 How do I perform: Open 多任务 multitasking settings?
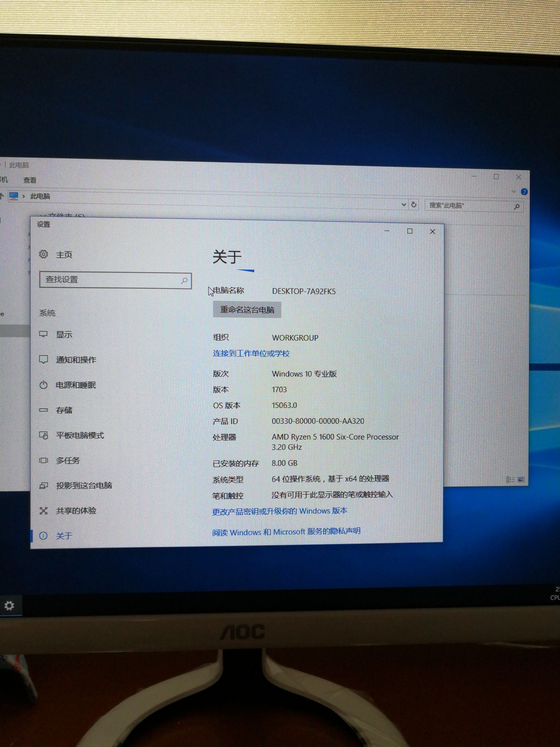68,460
